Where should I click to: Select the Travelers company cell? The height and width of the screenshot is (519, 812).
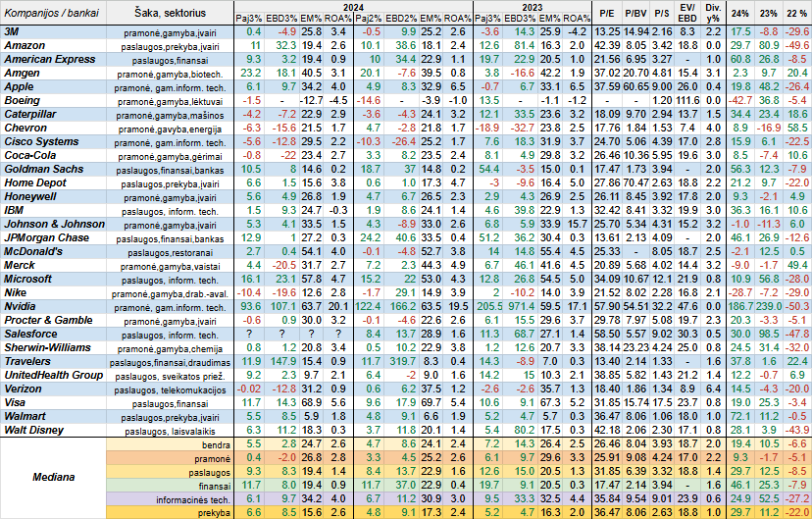pyautogui.click(x=53, y=362)
